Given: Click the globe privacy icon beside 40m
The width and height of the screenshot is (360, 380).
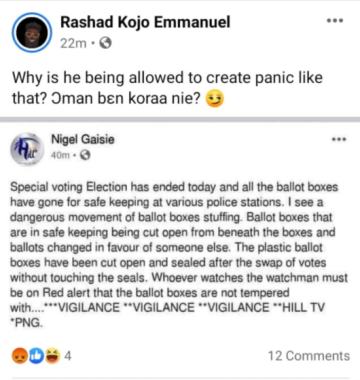Looking at the screenshot, I should point(86,155).
